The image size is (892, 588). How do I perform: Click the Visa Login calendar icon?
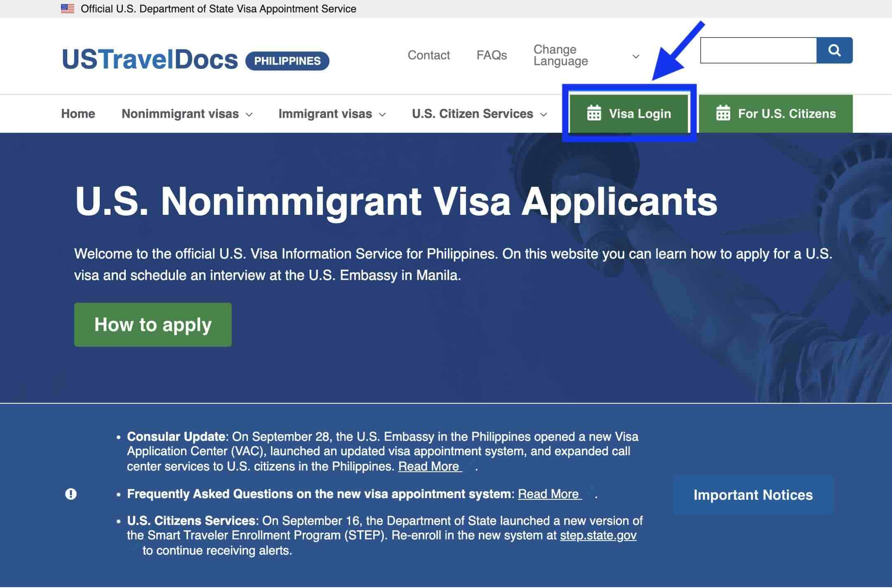[x=594, y=113]
